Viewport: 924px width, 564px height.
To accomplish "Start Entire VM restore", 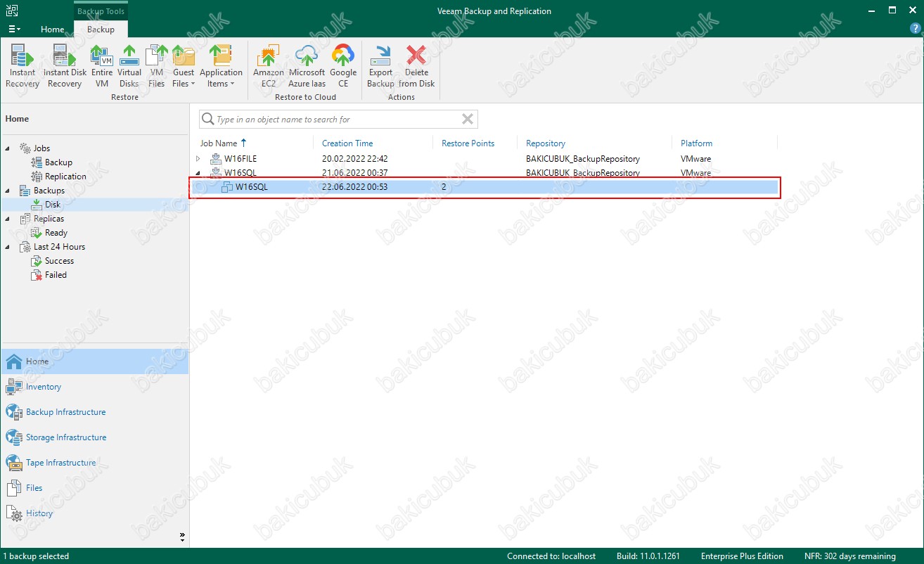I will click(x=102, y=66).
